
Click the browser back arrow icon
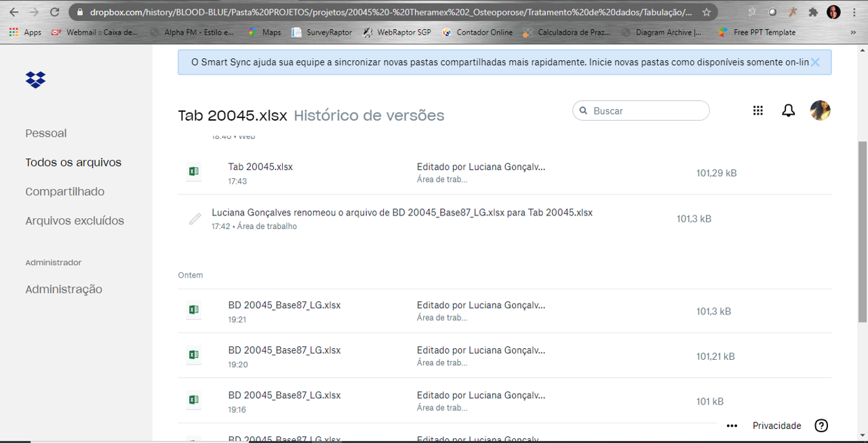coord(14,12)
